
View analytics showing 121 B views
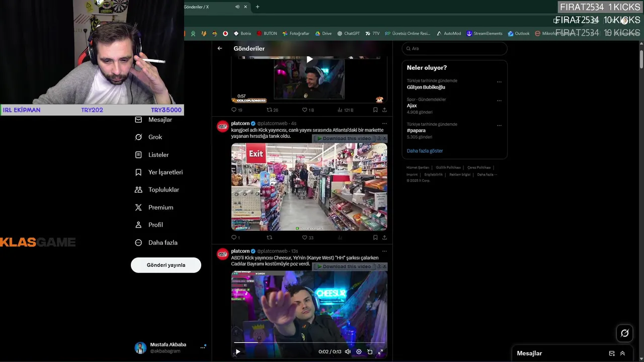coord(345,110)
